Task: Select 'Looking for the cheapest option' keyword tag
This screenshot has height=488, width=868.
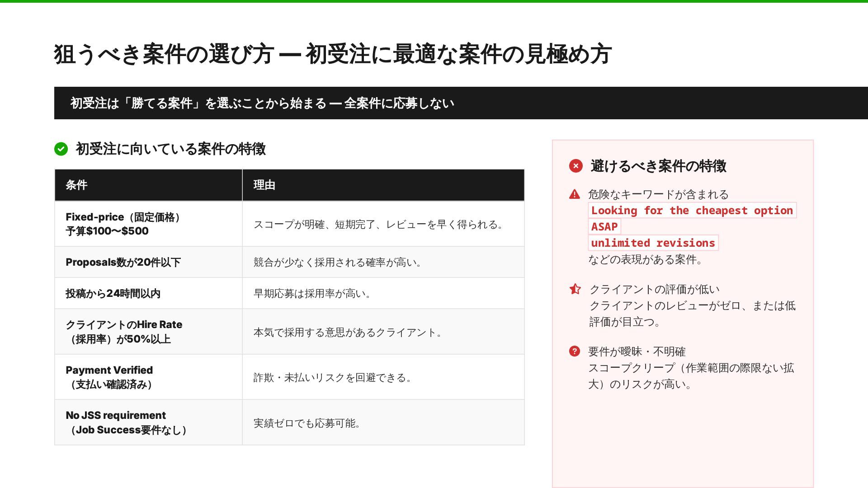Action: click(692, 211)
